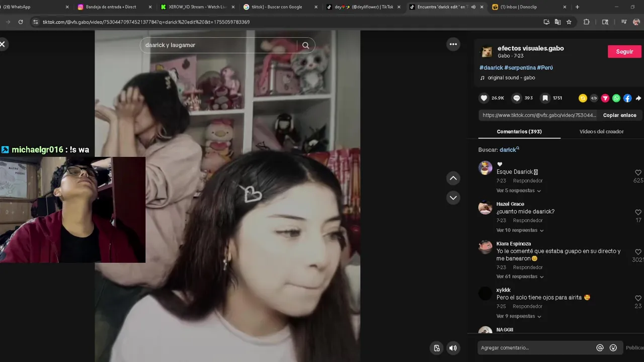Click the auto-scroll icon beside volume

pyautogui.click(x=437, y=348)
